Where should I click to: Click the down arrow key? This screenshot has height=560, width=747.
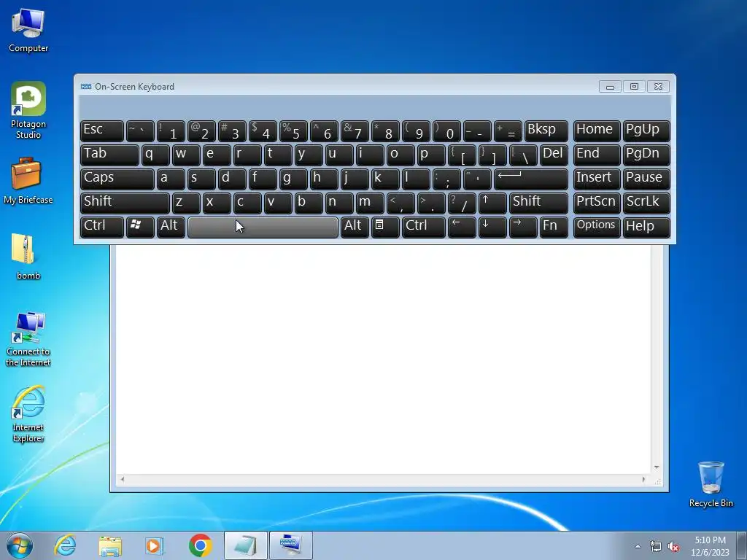point(492,227)
